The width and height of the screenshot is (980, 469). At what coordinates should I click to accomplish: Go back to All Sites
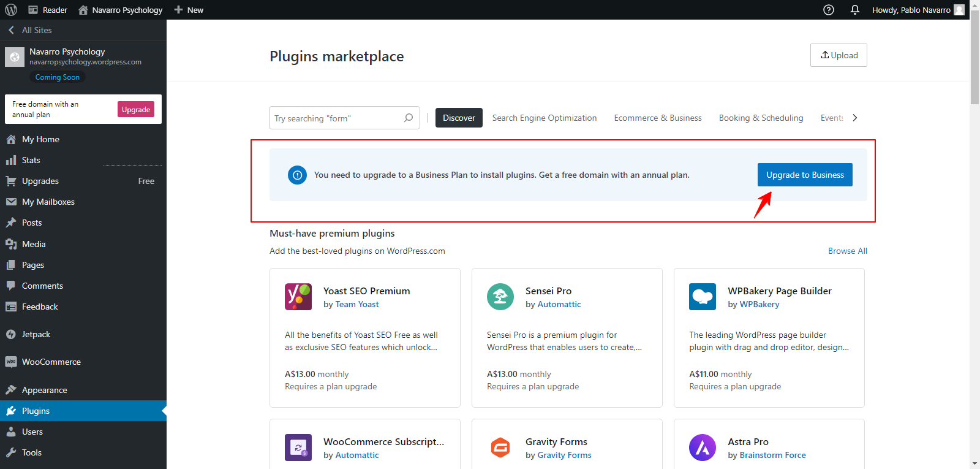[30, 30]
